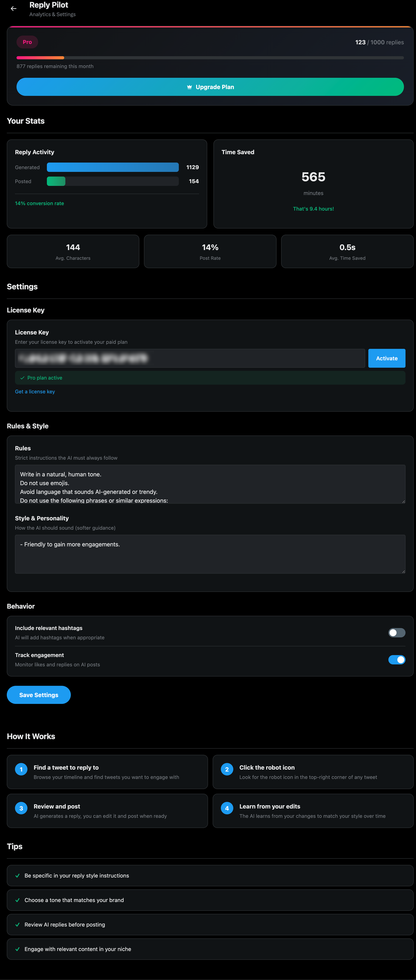
Task: Open the Get a license key link
Action: point(35,392)
